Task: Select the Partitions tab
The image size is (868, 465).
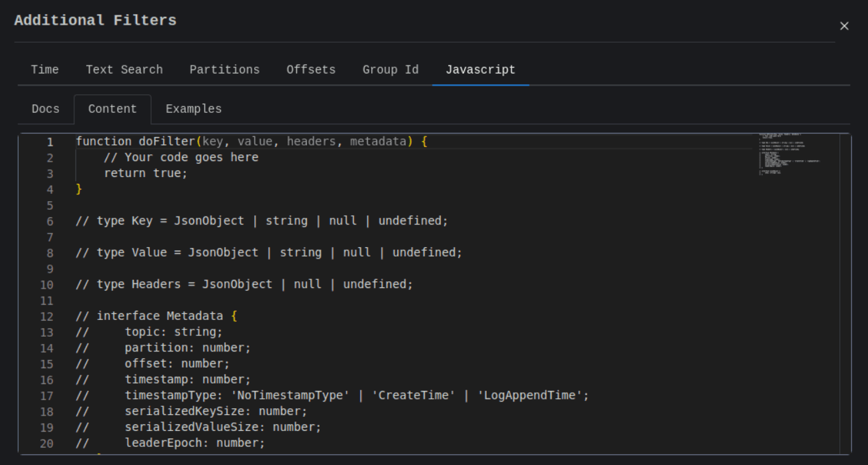Action: pyautogui.click(x=225, y=69)
